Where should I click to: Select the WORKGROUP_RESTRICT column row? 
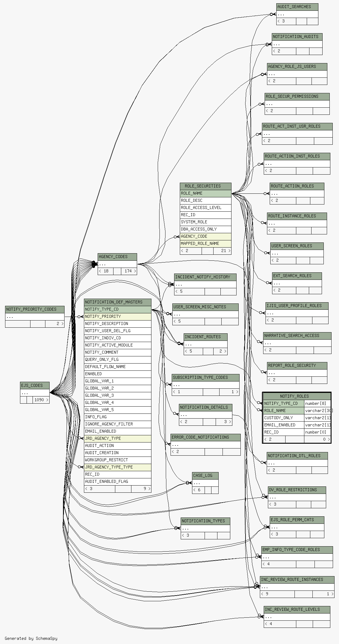118,460
